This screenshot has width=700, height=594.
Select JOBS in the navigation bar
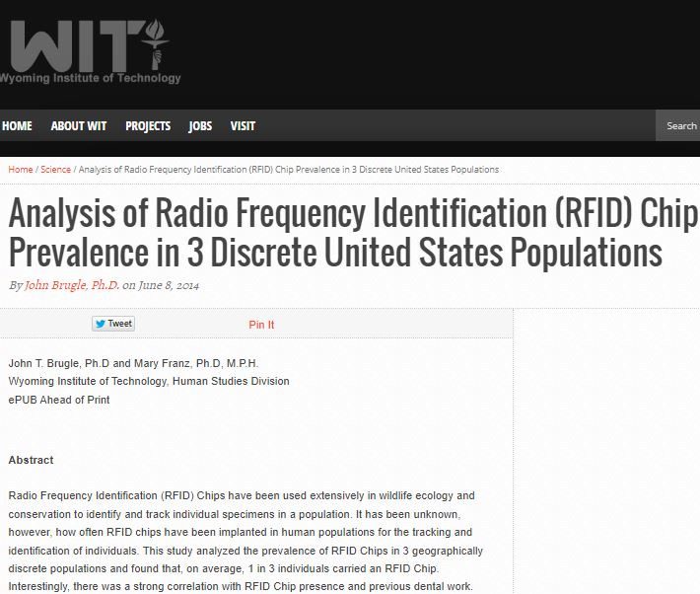pos(200,125)
